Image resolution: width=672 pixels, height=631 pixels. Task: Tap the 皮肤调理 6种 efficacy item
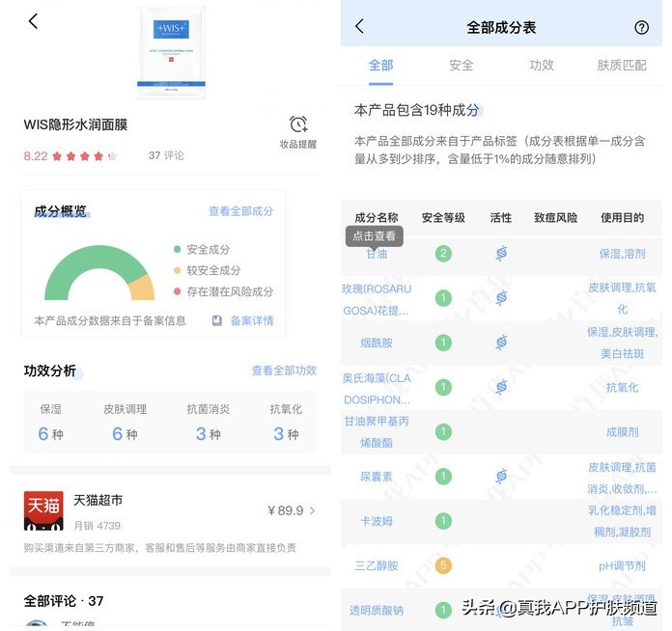pyautogui.click(x=125, y=422)
